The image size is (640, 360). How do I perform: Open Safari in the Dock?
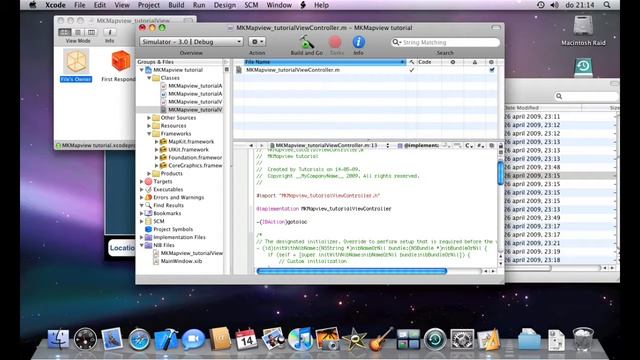click(139, 339)
